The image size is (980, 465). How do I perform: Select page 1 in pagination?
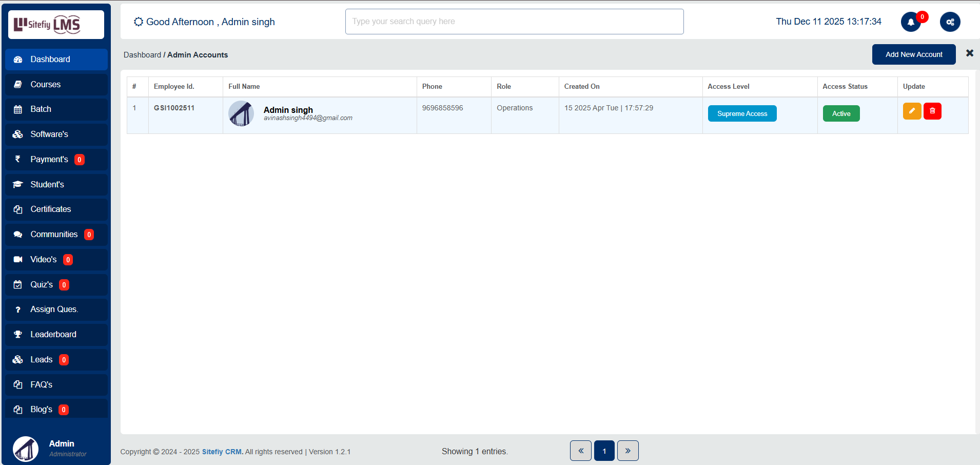point(604,451)
